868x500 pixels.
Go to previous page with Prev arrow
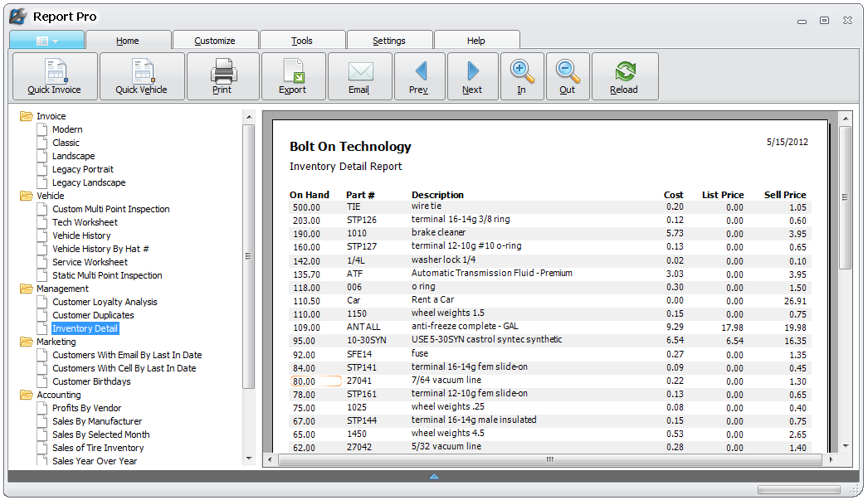pyautogui.click(x=420, y=76)
